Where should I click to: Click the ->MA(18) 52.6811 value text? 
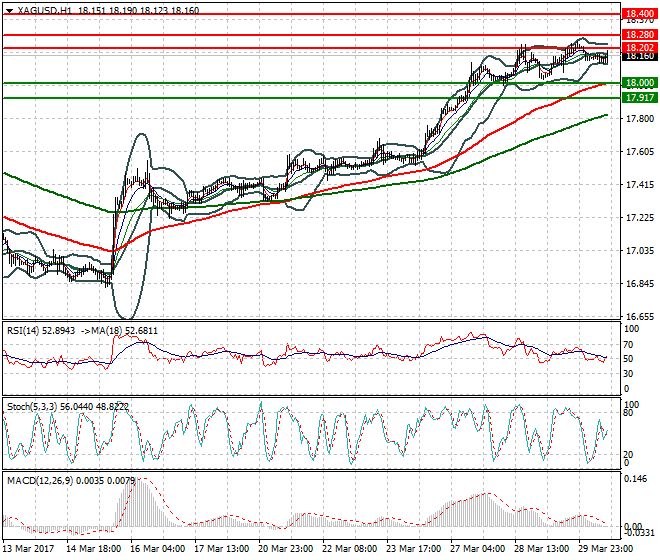tap(118, 331)
